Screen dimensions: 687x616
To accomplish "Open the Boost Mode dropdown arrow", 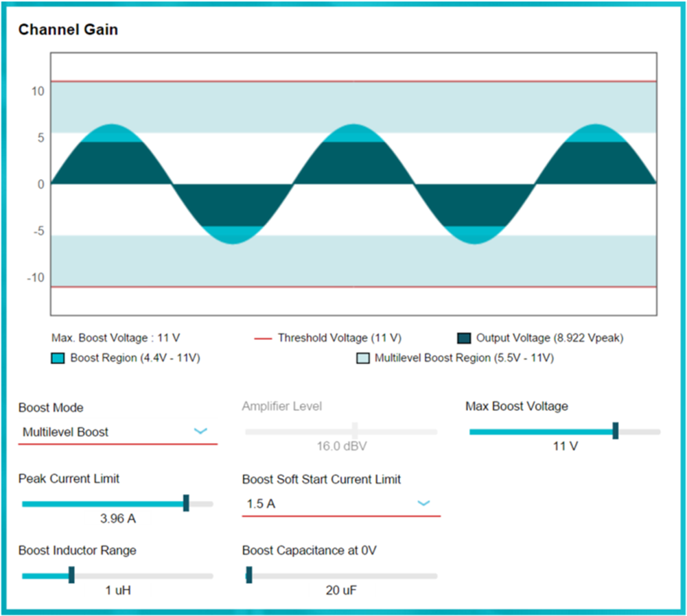I will [200, 431].
